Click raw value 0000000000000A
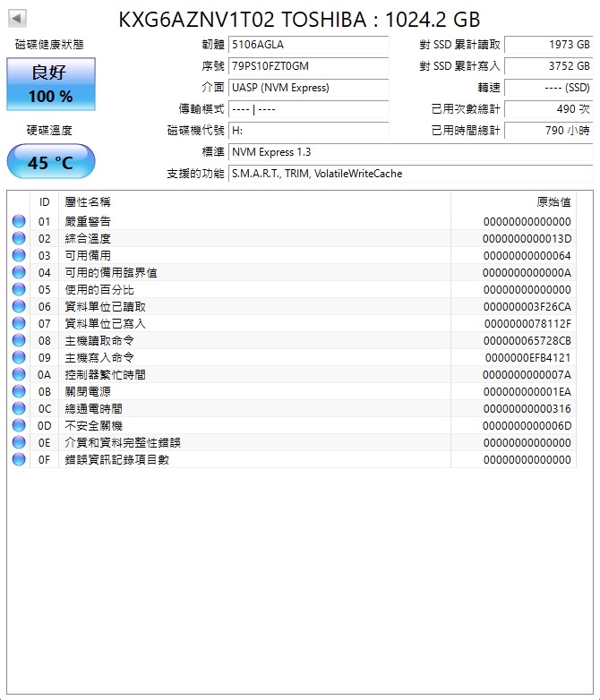This screenshot has width=600, height=700. coord(527,273)
